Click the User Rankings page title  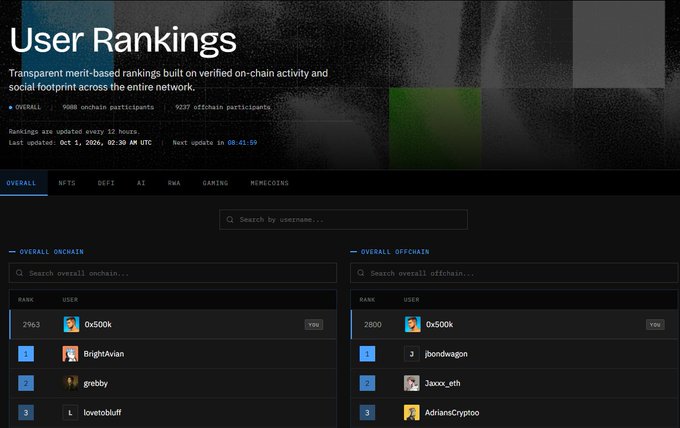pyautogui.click(x=123, y=40)
